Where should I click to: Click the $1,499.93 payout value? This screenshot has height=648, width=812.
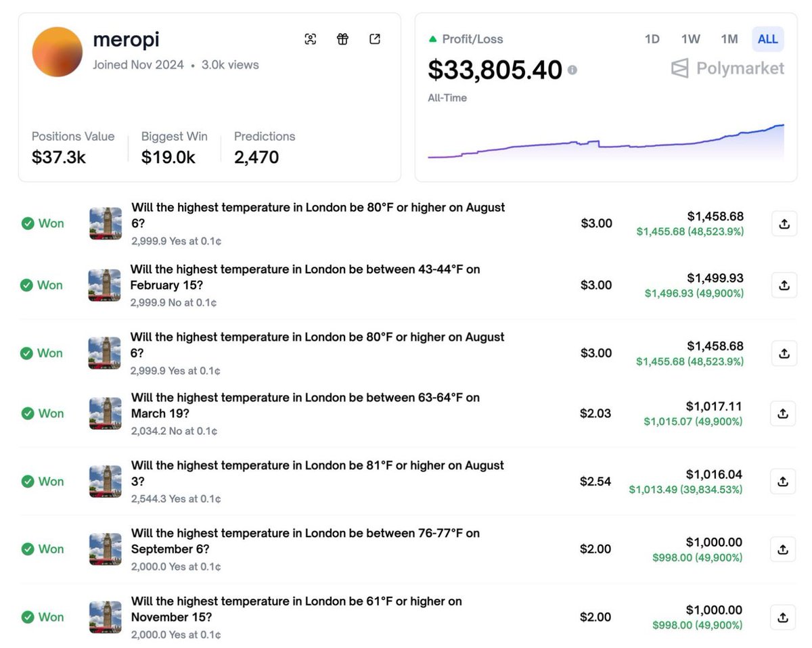(x=715, y=278)
